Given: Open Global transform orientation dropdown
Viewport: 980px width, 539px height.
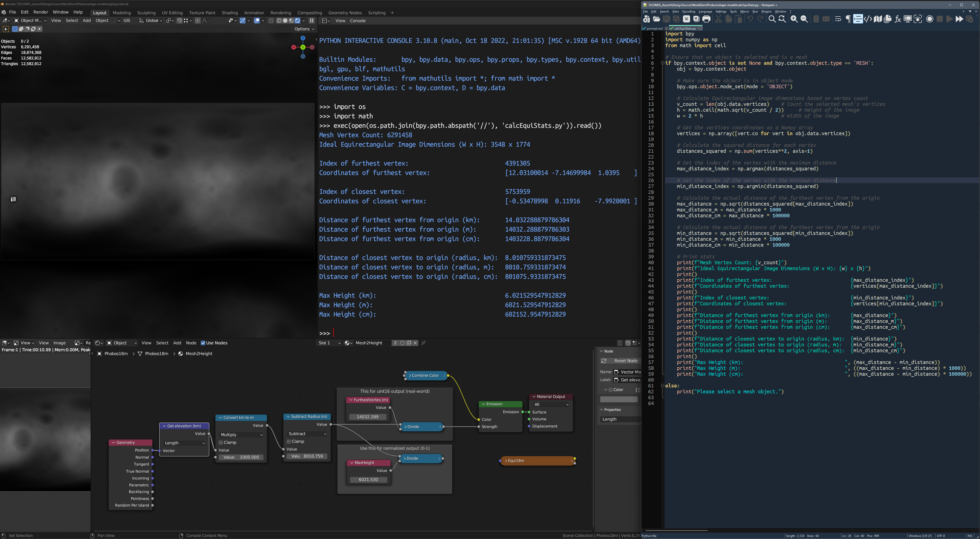Looking at the screenshot, I should click(x=151, y=21).
